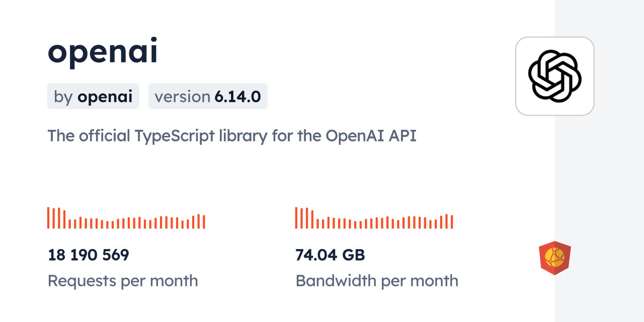Click the gray strip on the right edge
Viewport: 644px width, 322px height.
point(599,161)
